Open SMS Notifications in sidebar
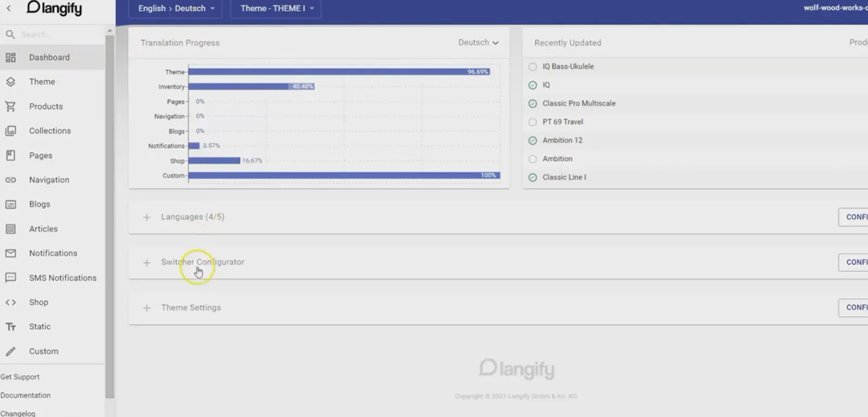The height and width of the screenshot is (417, 868). (53, 278)
